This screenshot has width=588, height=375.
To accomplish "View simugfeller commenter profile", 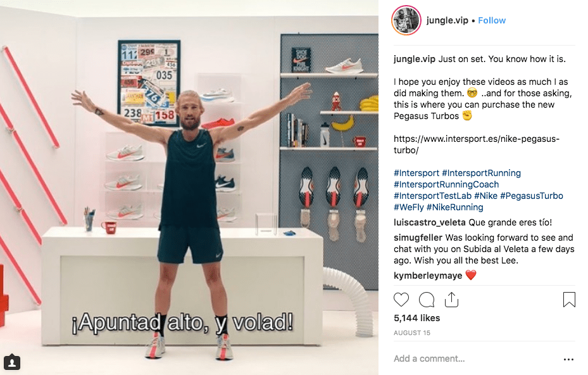I will (x=418, y=238).
